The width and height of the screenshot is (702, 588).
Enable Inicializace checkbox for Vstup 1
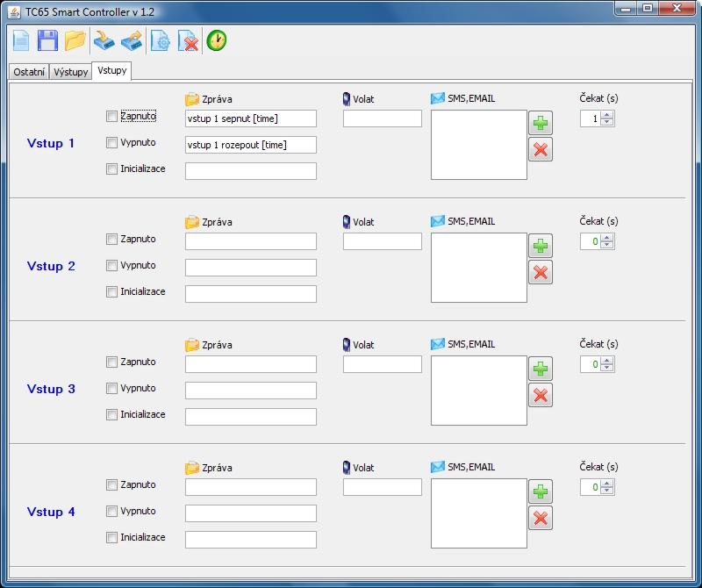pyautogui.click(x=111, y=169)
